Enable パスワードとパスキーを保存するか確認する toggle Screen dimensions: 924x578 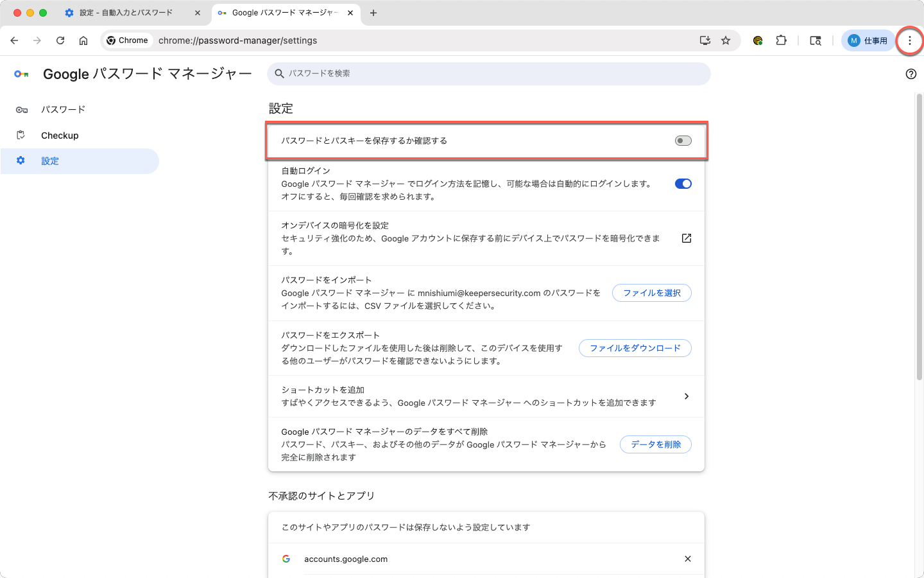click(683, 141)
